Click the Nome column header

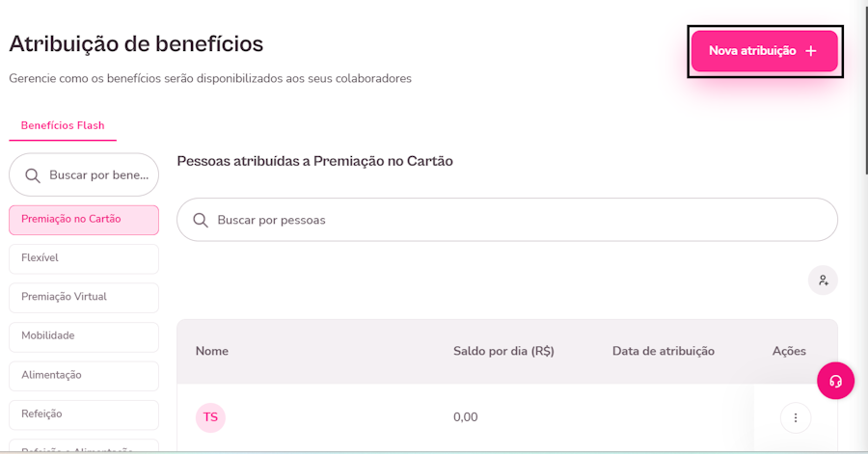point(212,351)
